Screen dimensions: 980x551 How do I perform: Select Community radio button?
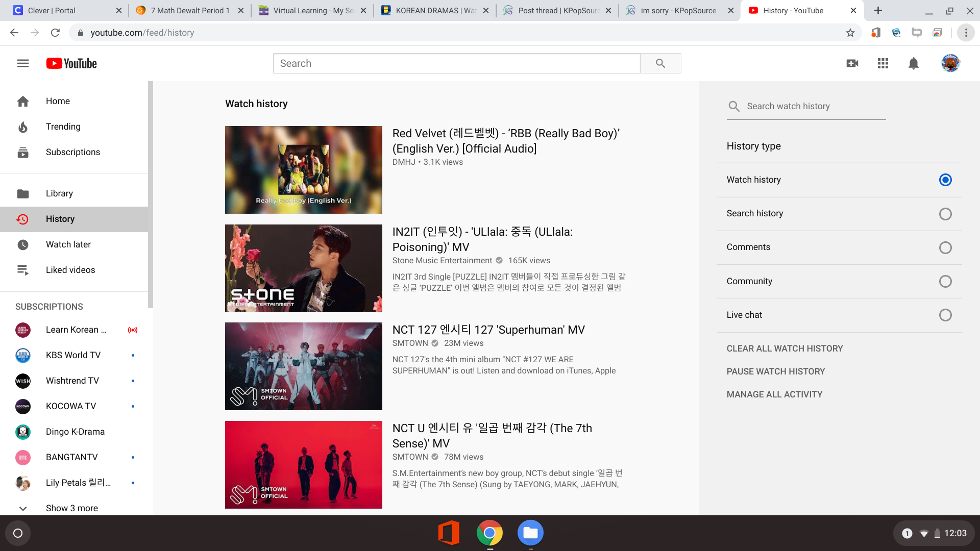945,281
